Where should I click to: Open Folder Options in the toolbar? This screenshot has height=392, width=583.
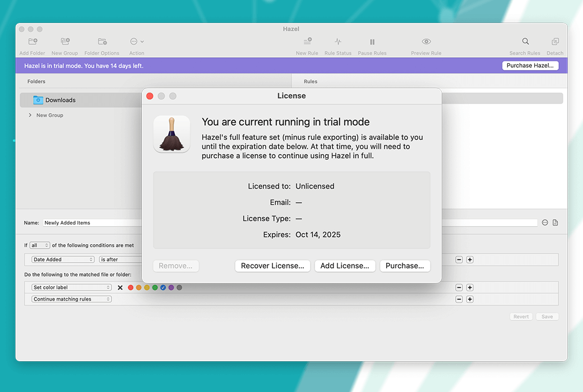click(x=102, y=42)
